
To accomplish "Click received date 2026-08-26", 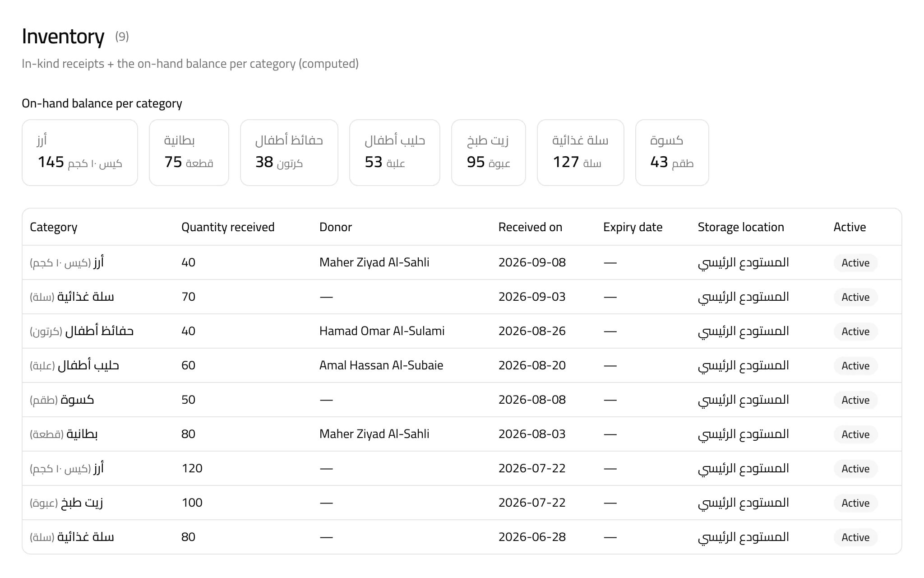I will (x=532, y=331).
